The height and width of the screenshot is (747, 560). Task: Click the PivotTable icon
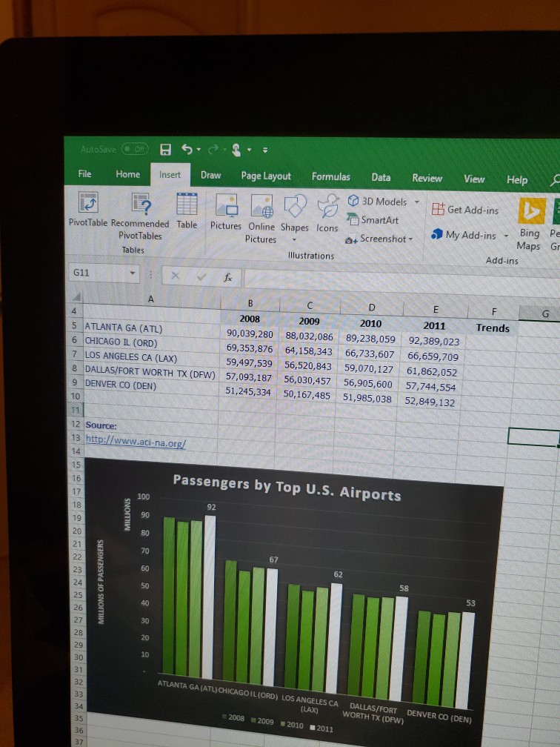pos(88,202)
